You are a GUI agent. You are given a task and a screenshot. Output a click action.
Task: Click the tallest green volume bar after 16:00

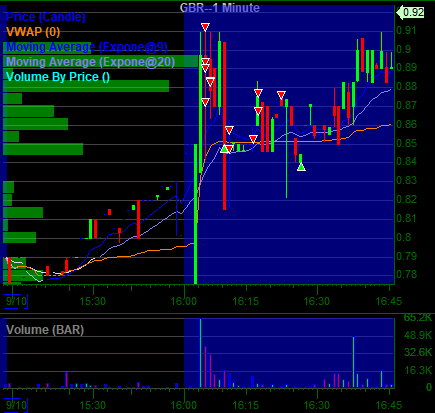pos(200,353)
